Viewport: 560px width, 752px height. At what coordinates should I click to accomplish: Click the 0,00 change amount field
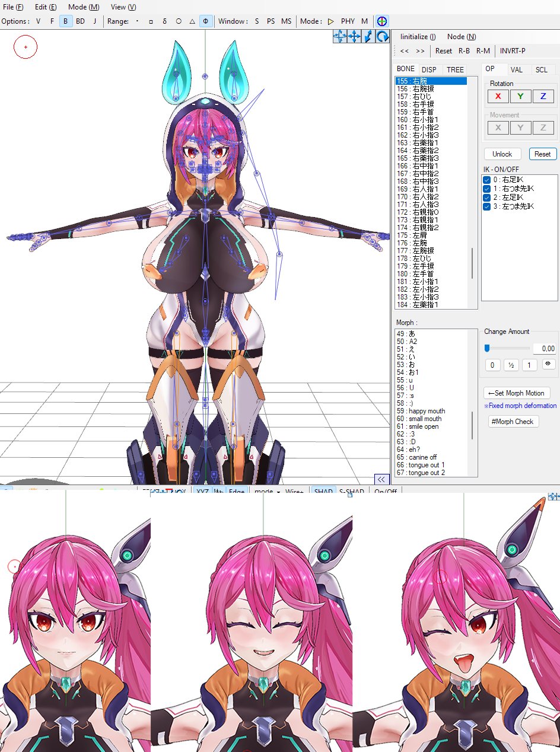pos(544,349)
